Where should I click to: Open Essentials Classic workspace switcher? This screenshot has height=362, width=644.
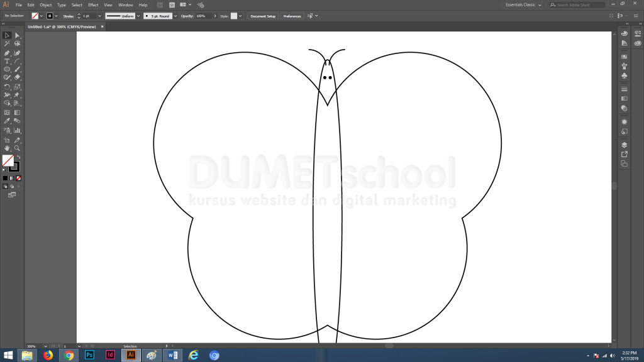click(523, 5)
